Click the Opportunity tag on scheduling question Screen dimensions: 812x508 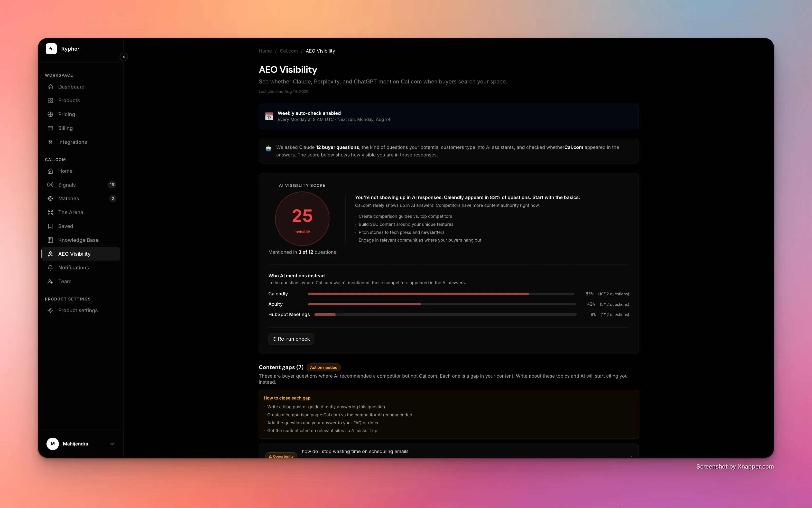(281, 455)
